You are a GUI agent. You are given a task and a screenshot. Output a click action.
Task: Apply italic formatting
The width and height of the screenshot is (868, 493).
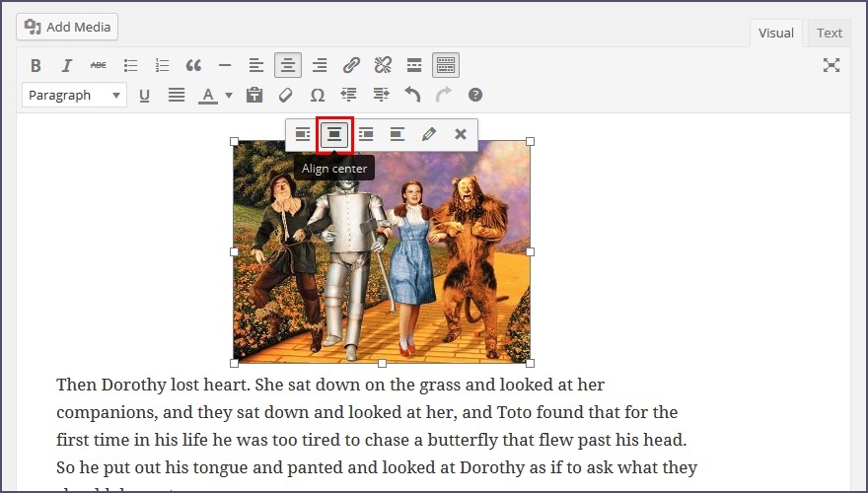coord(67,66)
